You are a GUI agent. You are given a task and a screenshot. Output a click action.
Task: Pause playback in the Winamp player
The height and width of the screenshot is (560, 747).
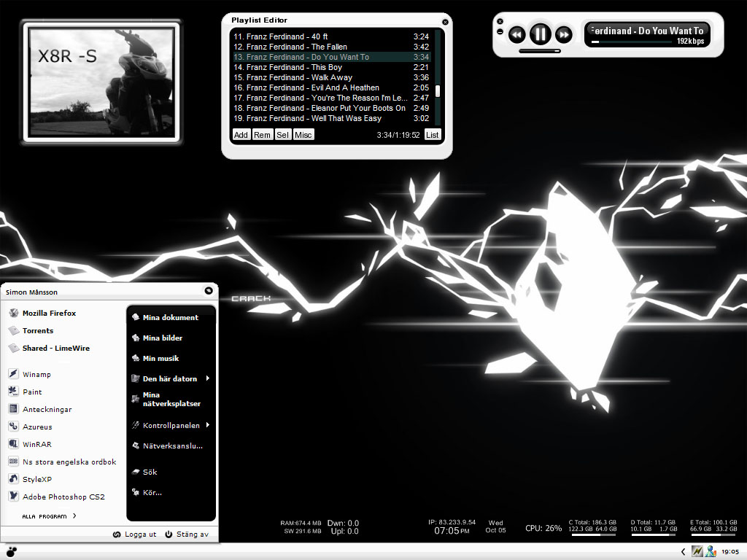pyautogui.click(x=541, y=34)
